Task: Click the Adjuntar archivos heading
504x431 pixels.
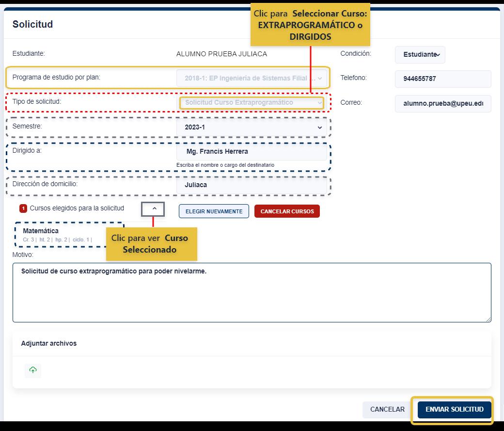Action: [49, 343]
